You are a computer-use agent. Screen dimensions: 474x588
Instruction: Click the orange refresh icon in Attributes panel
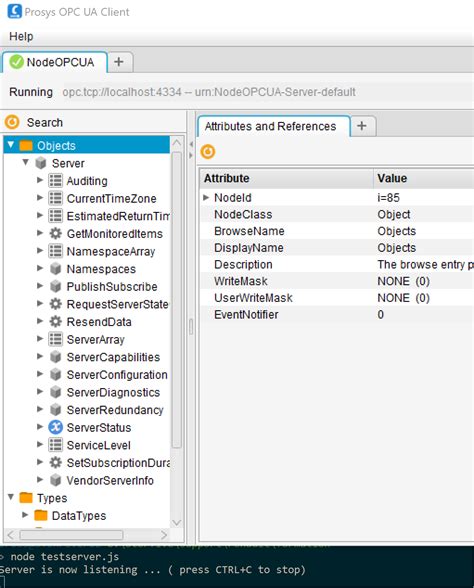coord(208,152)
